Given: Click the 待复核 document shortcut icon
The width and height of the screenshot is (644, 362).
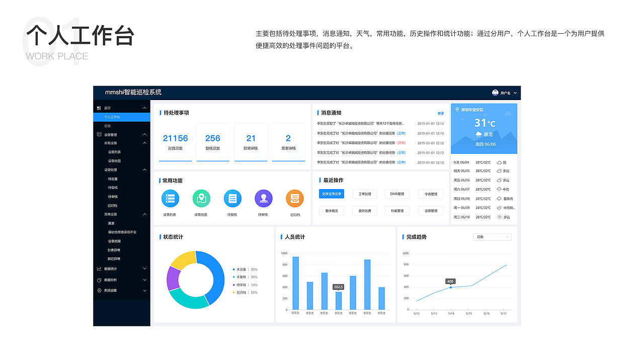Looking at the screenshot, I should click(x=232, y=199).
